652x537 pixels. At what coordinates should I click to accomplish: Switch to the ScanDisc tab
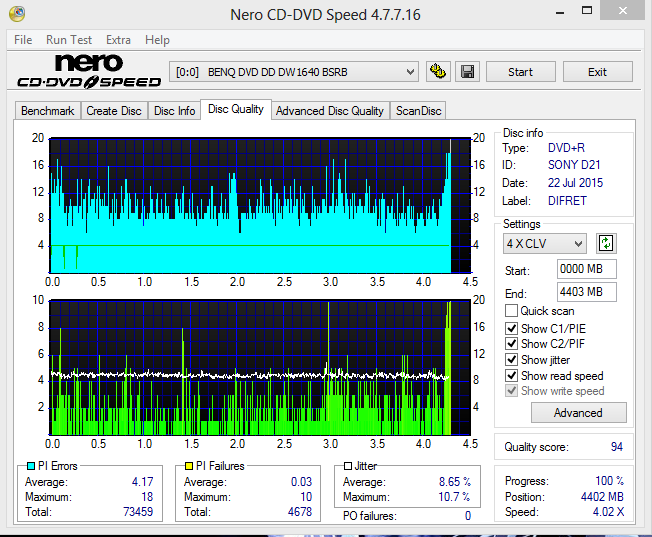pos(418,111)
